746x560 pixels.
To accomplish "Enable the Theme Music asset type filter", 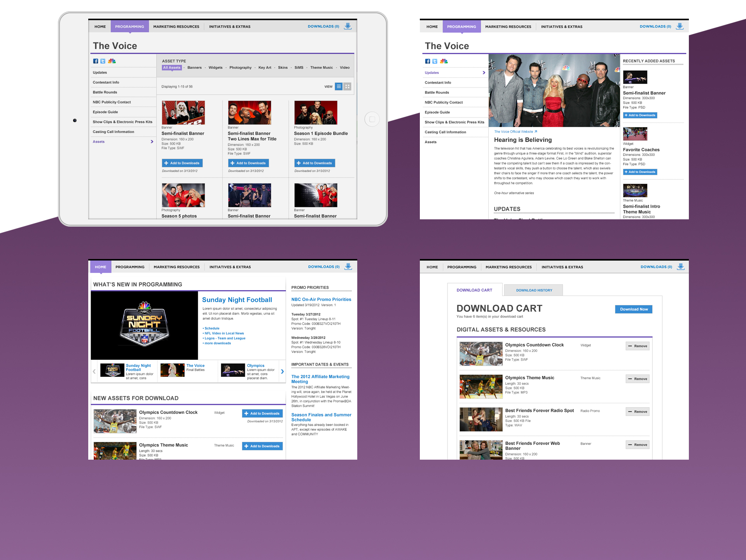I will pyautogui.click(x=321, y=68).
